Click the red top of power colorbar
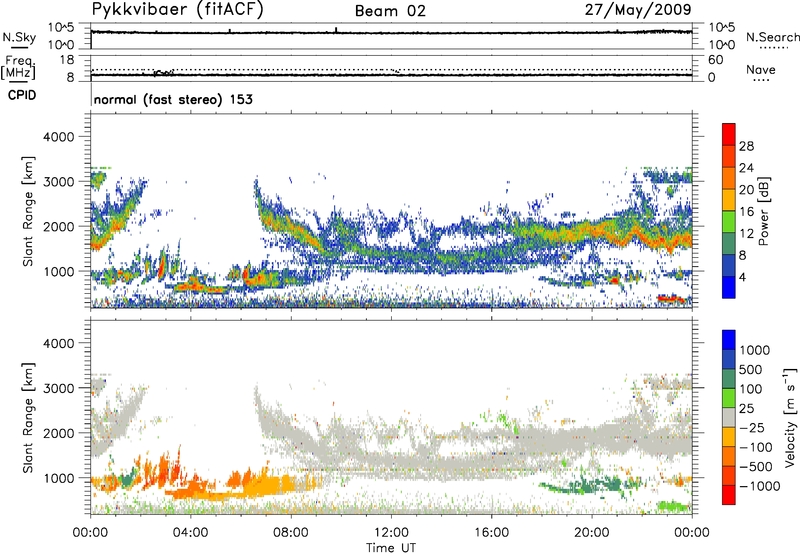Screen dimensions: 800x554 (729, 134)
